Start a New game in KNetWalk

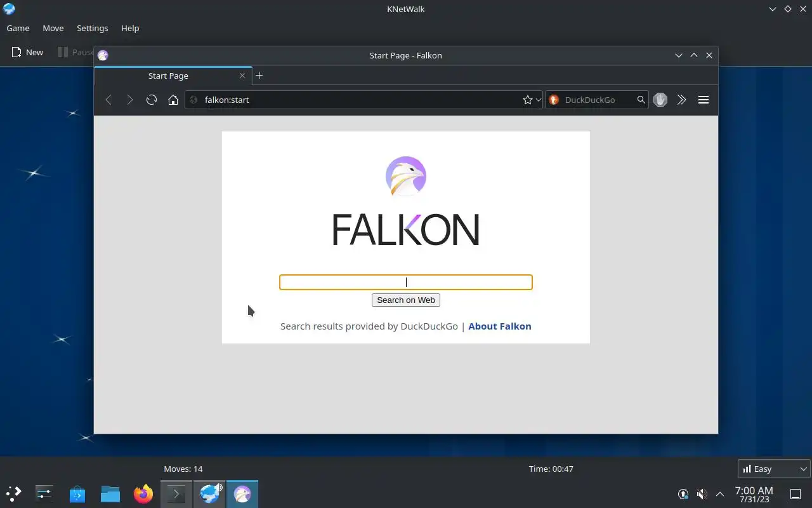(x=27, y=52)
